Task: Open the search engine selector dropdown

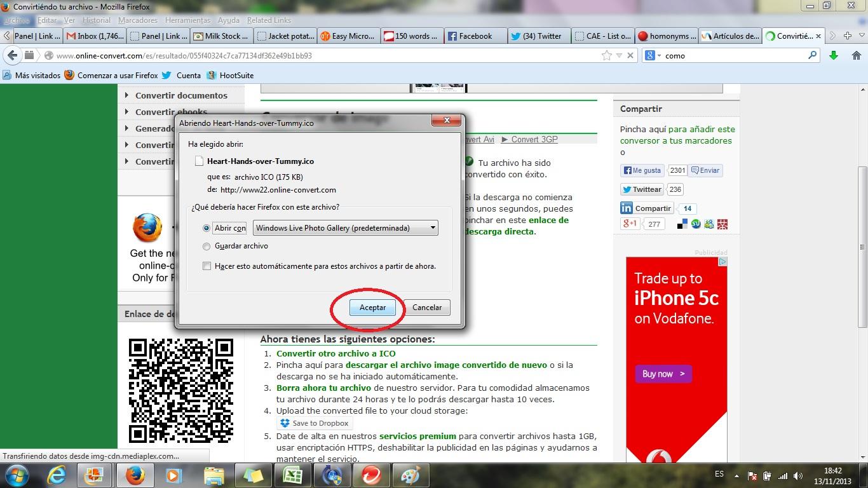Action: tap(653, 56)
